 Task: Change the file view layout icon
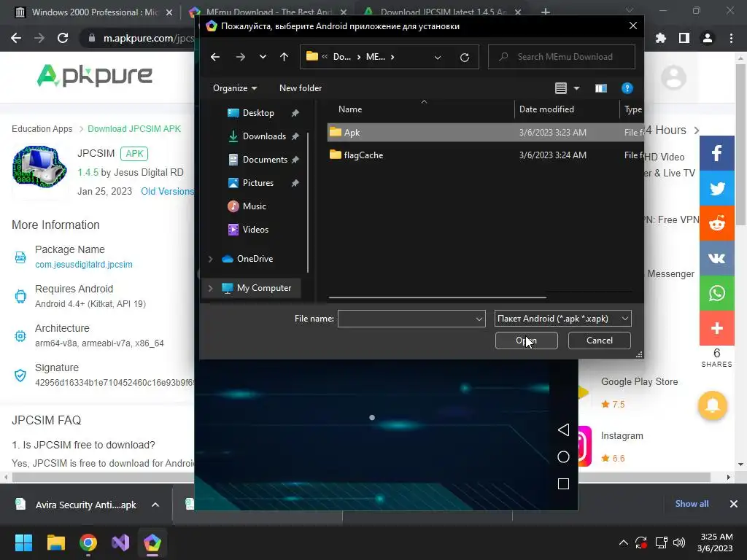pos(561,88)
